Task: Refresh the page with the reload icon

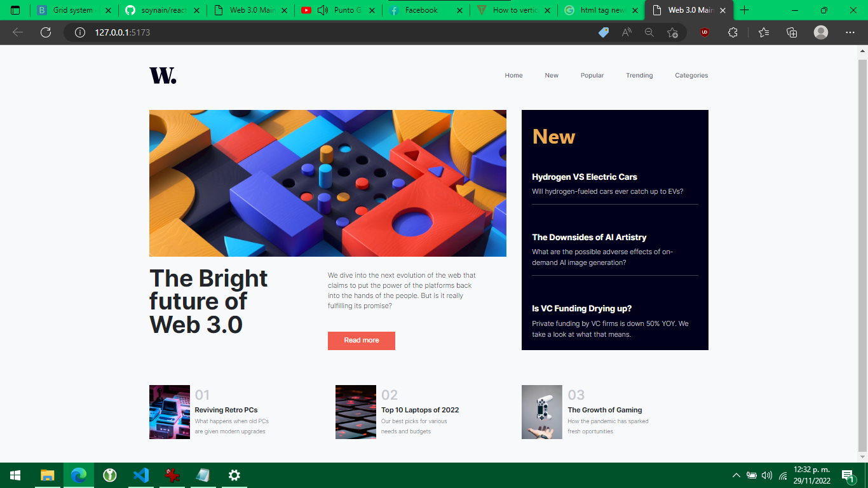Action: pyautogui.click(x=45, y=32)
